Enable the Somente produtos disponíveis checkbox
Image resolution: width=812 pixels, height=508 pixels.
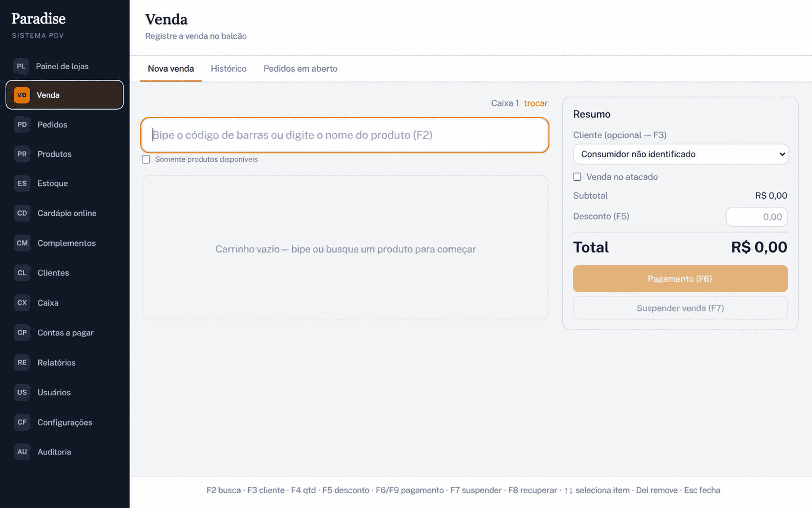coord(146,159)
